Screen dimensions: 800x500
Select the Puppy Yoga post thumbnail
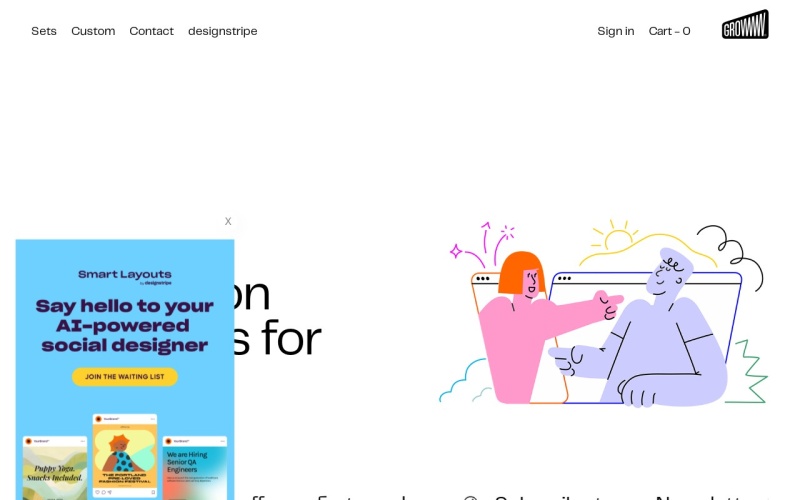[55, 468]
